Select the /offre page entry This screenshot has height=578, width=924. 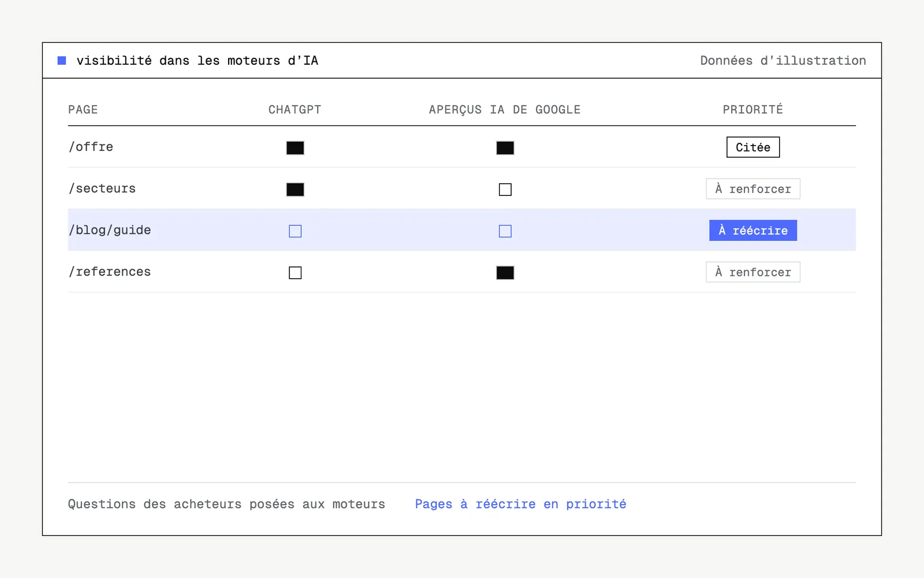point(91,147)
